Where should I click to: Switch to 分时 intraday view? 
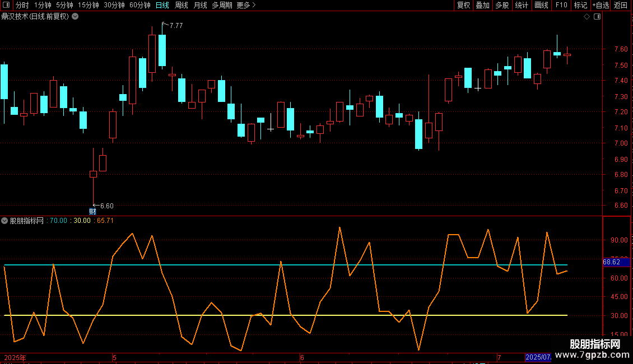pos(22,5)
